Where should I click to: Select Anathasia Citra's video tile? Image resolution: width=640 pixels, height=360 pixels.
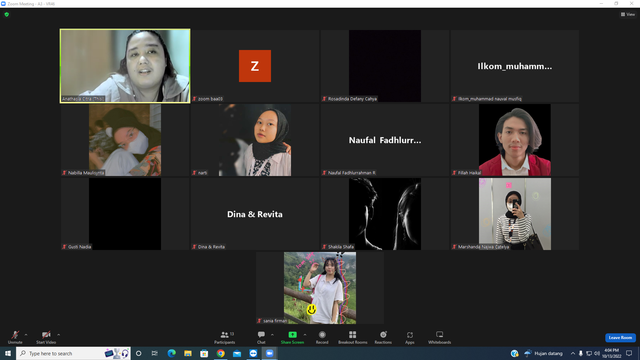pyautogui.click(x=125, y=66)
